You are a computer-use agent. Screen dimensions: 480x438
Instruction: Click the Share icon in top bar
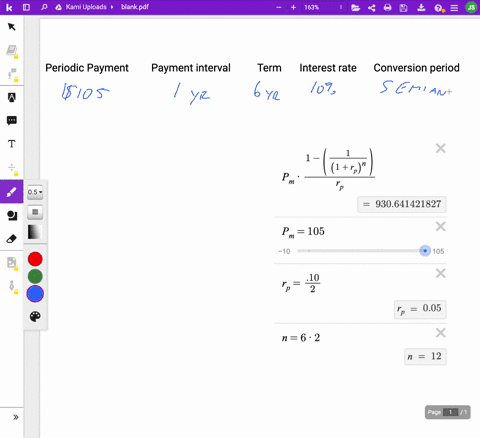[372, 7]
